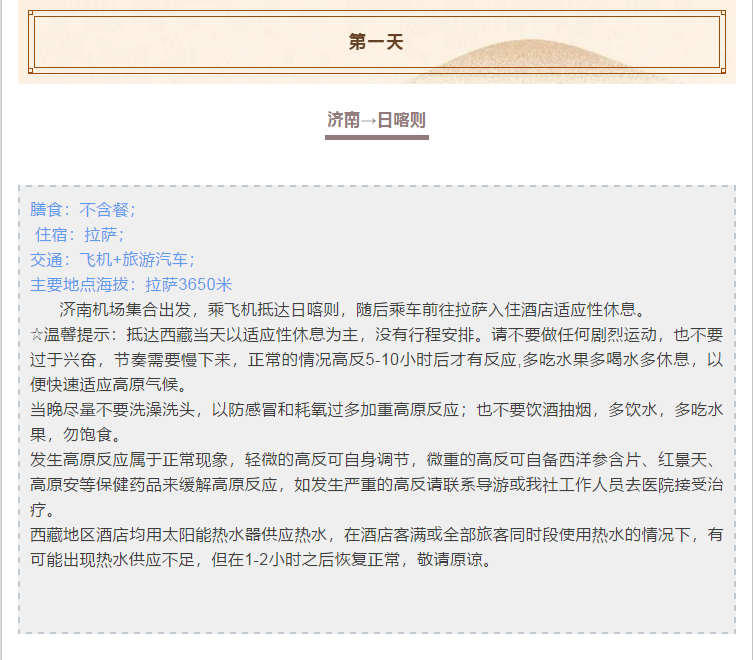
Task: Select the 济南→日喀则 route title
Action: point(376,120)
